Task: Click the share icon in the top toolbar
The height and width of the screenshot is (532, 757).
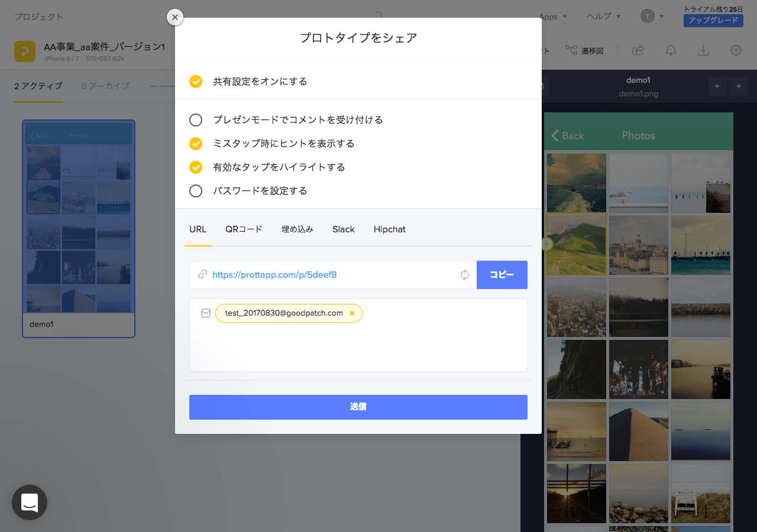Action: [x=638, y=51]
